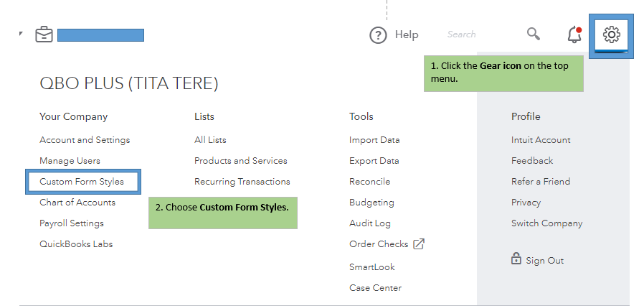Click the briefcase company icon
The image size is (644, 306).
pos(44,34)
